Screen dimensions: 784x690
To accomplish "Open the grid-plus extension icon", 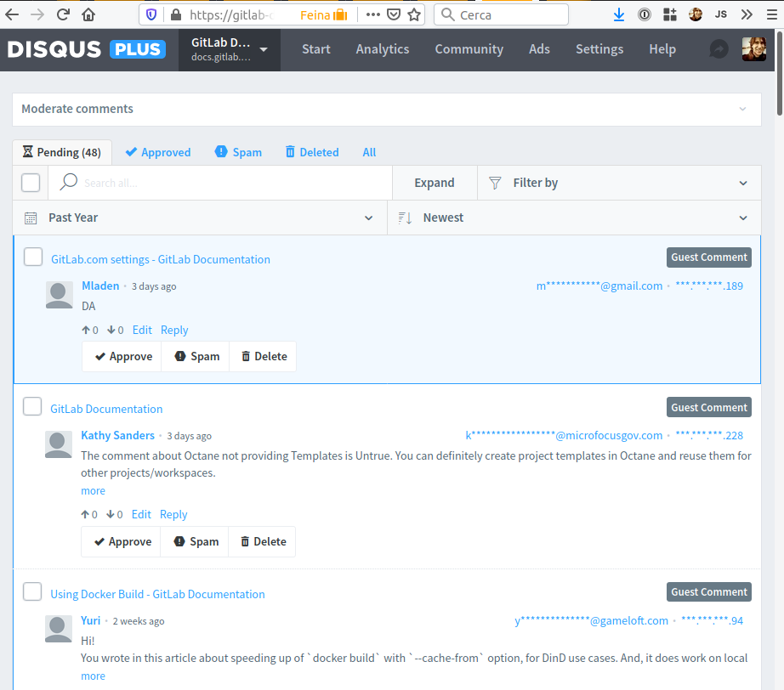I will [669, 14].
